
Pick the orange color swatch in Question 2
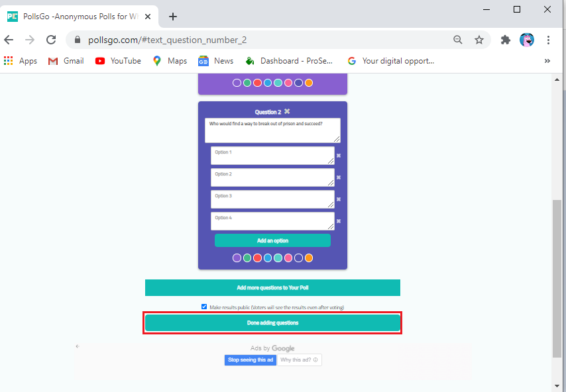(x=309, y=258)
